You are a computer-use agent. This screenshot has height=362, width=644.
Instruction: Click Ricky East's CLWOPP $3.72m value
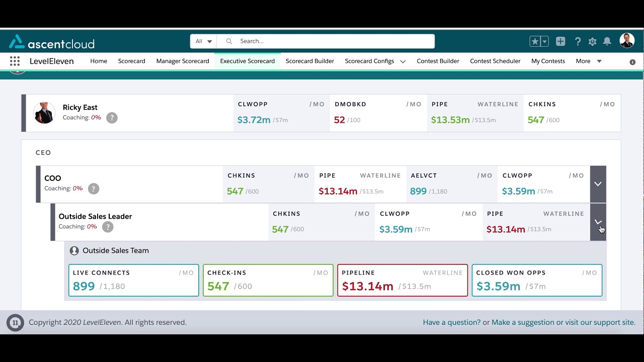pyautogui.click(x=254, y=120)
